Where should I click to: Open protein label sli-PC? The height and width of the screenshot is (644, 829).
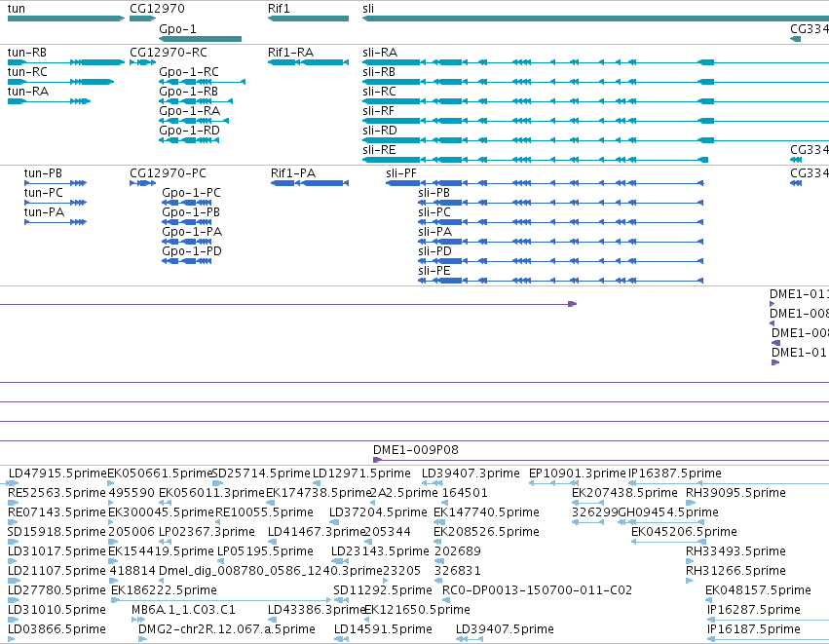[434, 212]
